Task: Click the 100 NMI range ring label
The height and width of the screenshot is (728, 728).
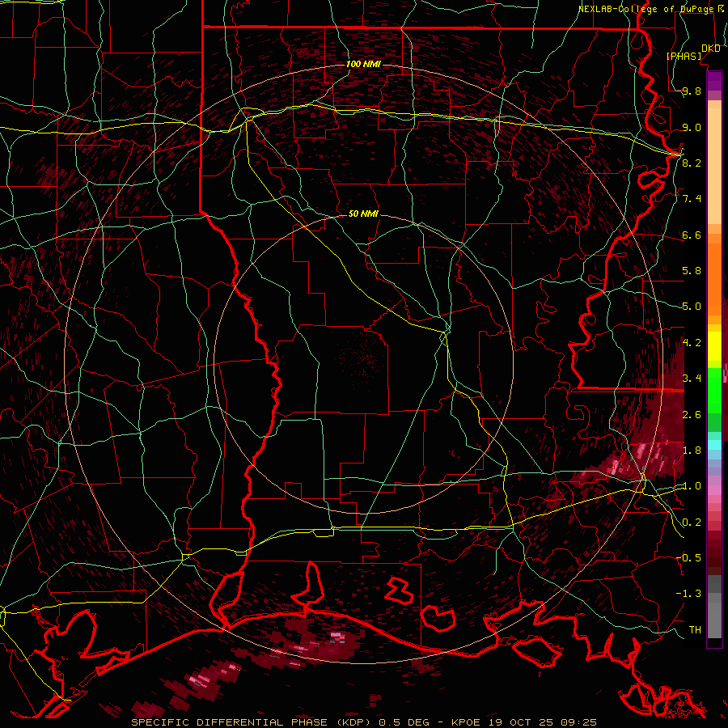Action: pos(363,64)
